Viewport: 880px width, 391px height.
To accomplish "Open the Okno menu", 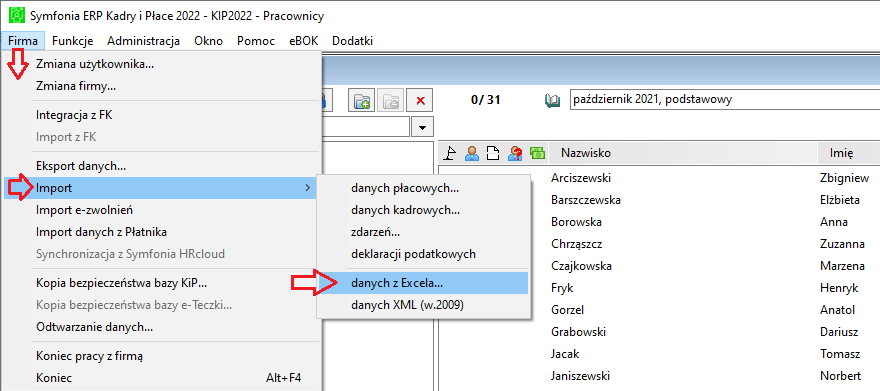I will (208, 41).
